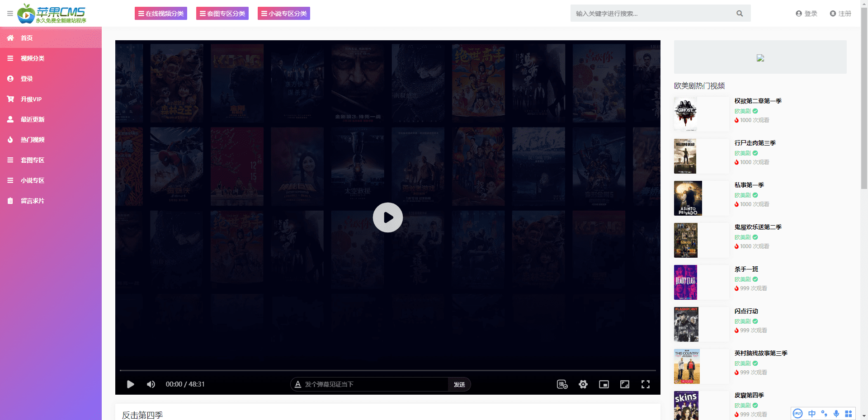This screenshot has height=420, width=868.
Task: Click the play icon in player controls
Action: [131, 384]
